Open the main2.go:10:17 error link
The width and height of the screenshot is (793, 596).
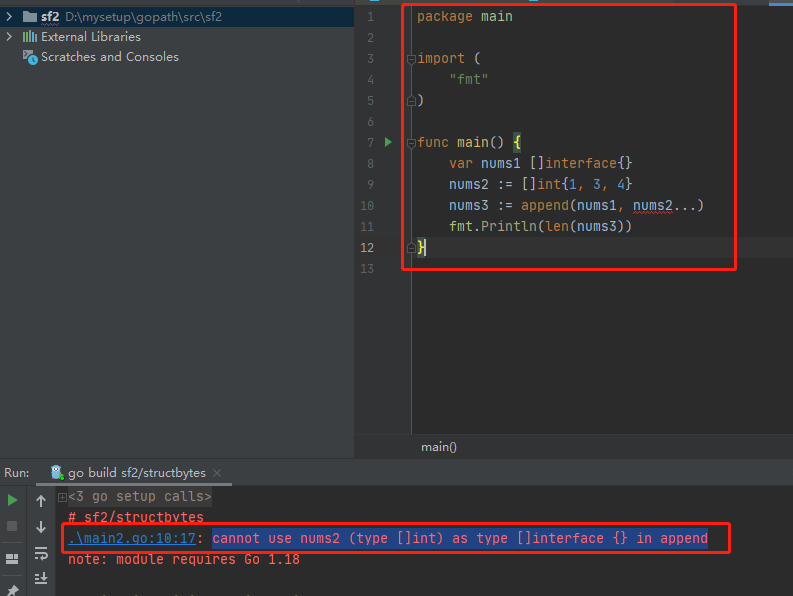pyautogui.click(x=131, y=538)
